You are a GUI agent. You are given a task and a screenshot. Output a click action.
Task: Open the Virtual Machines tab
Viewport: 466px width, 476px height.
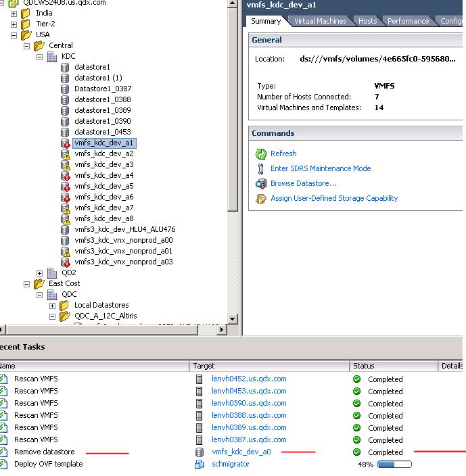(321, 21)
